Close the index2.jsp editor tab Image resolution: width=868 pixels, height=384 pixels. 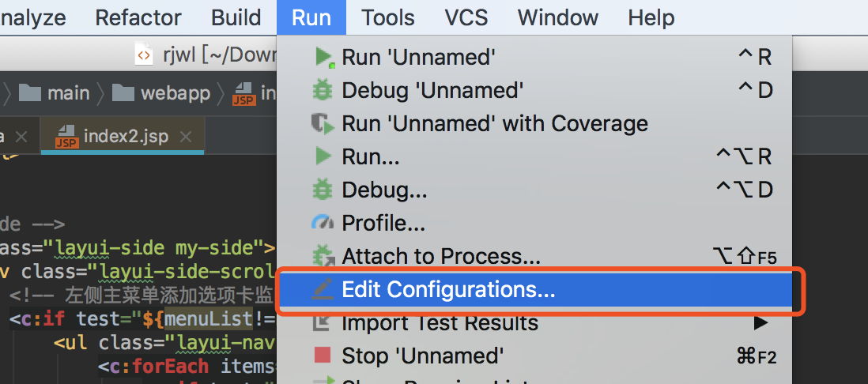click(x=186, y=137)
